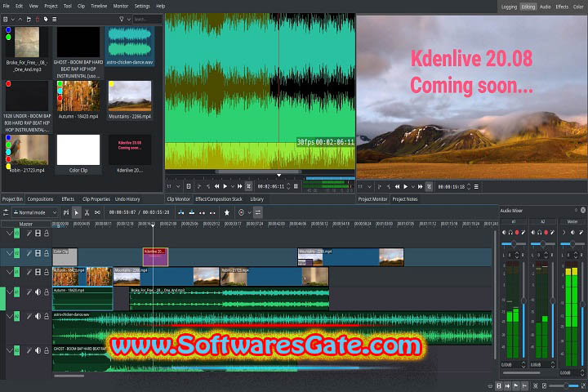Mute audio track A3 speaker icon
The height and width of the screenshot is (392, 588).
[x=38, y=350]
